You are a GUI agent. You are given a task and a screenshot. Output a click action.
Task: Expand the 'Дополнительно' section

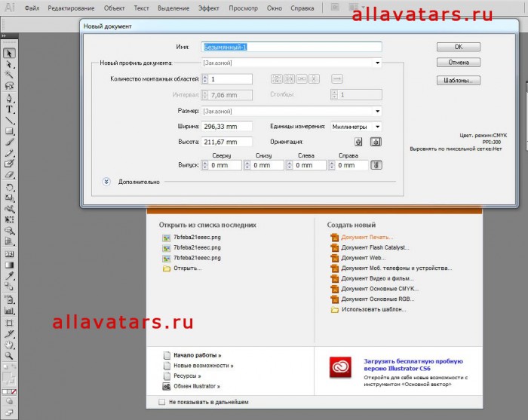click(x=106, y=181)
